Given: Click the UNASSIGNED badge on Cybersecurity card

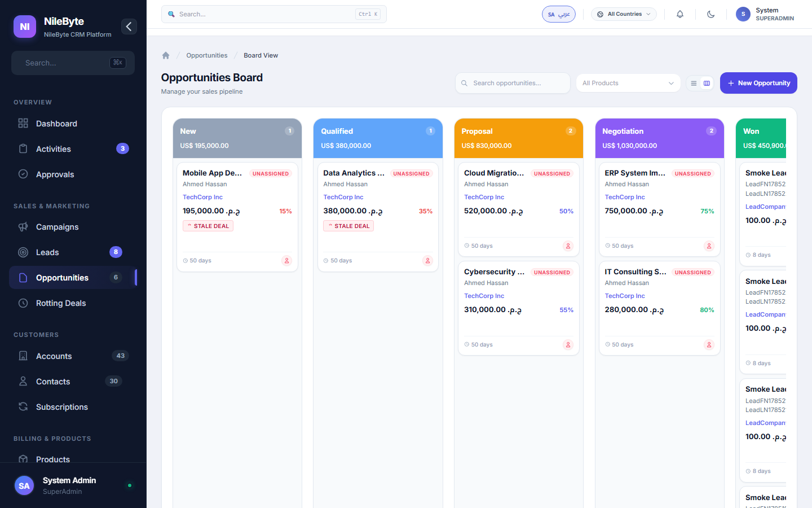Looking at the screenshot, I should (552, 273).
